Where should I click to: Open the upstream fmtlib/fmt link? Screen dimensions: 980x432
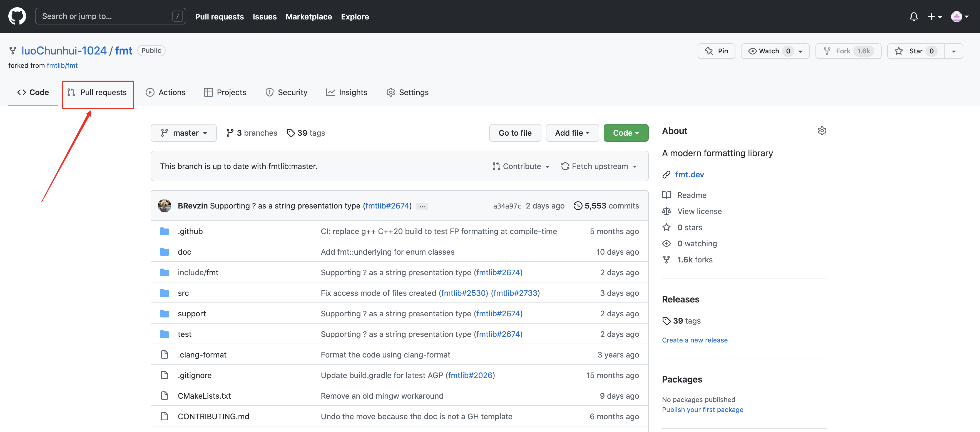[x=62, y=65]
